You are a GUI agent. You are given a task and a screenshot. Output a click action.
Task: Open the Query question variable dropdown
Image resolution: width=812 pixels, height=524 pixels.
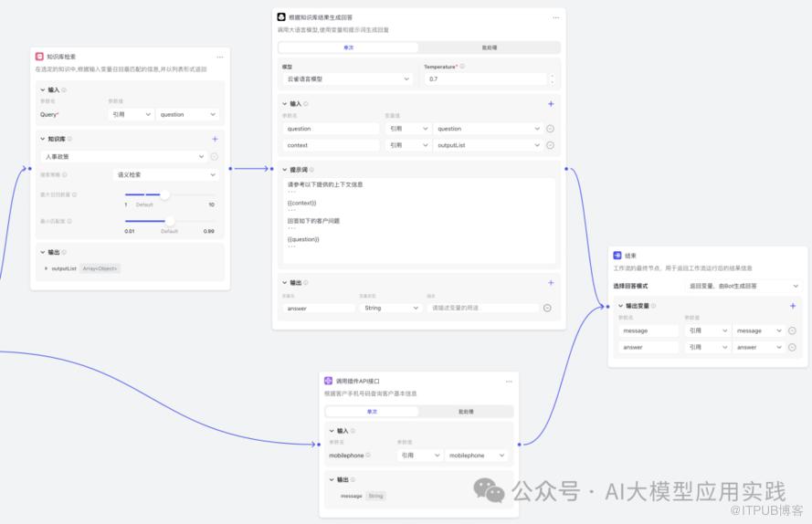click(x=187, y=114)
